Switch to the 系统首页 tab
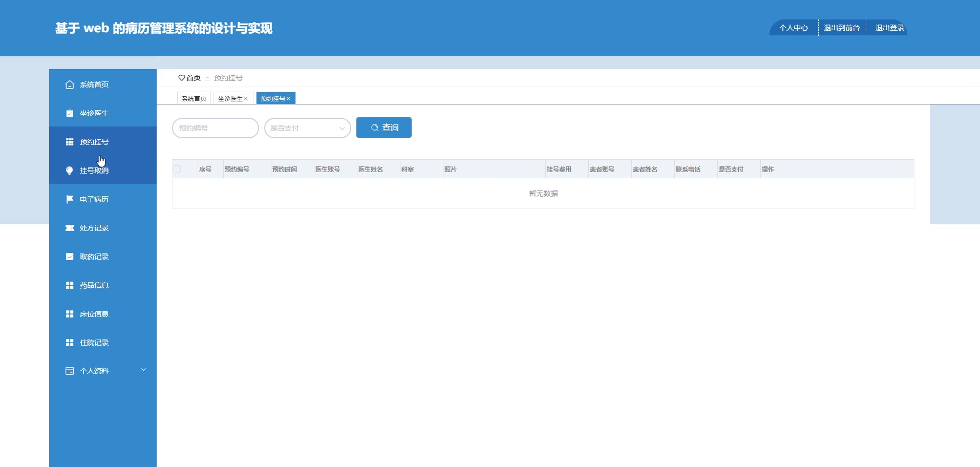This screenshot has width=980, height=467. (x=194, y=98)
